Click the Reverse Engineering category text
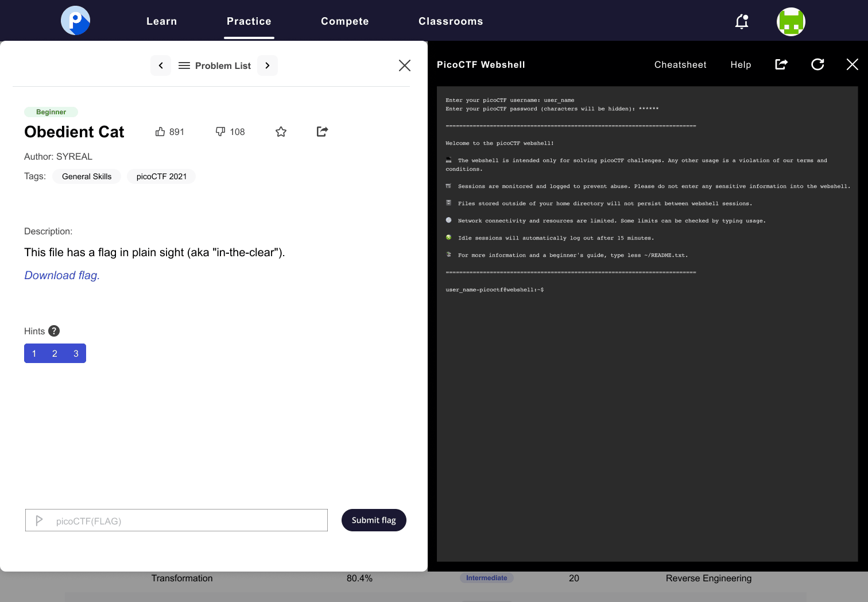The height and width of the screenshot is (602, 868). coord(708,578)
